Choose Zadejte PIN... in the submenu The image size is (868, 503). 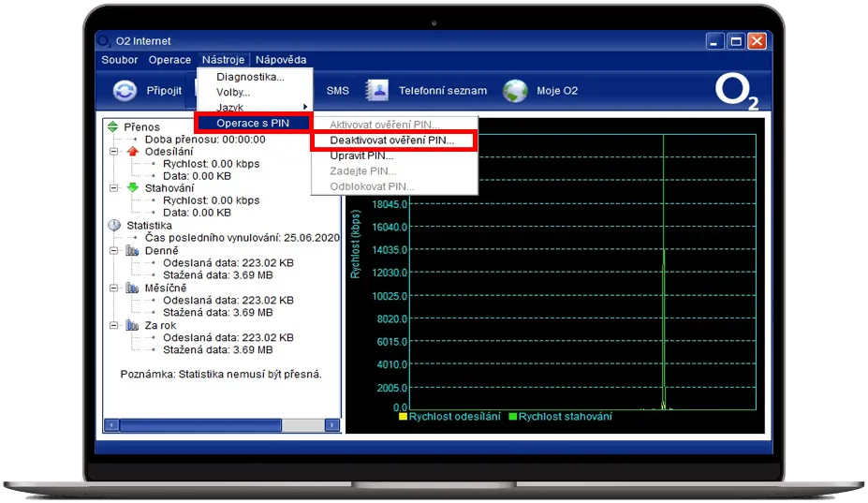(394, 171)
